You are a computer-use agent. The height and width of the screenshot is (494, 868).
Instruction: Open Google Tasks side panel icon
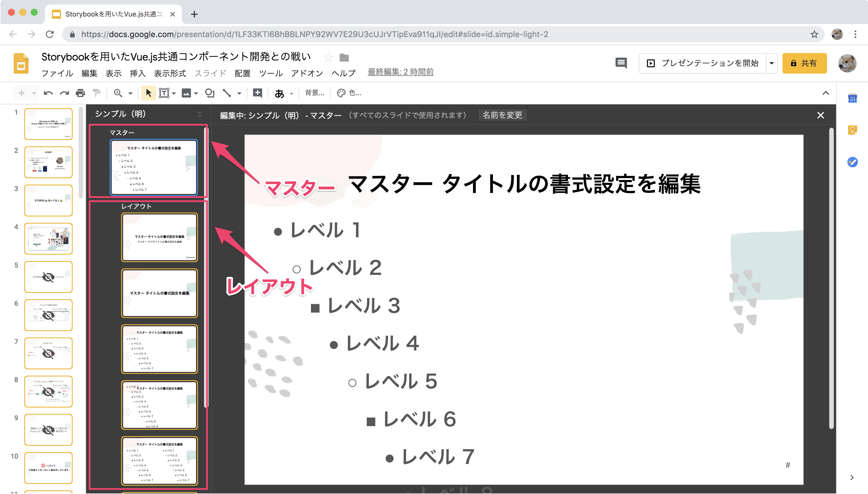(x=852, y=162)
